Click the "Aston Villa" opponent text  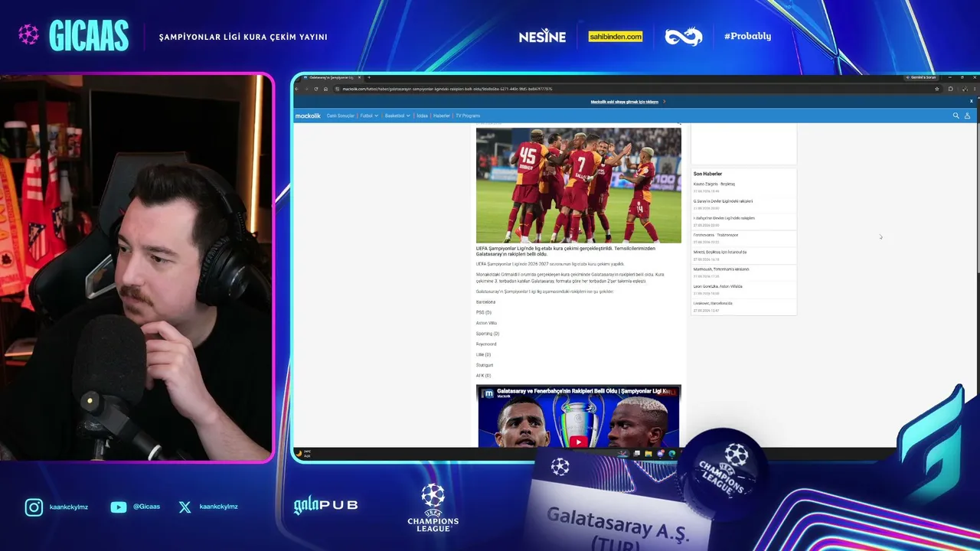point(486,323)
